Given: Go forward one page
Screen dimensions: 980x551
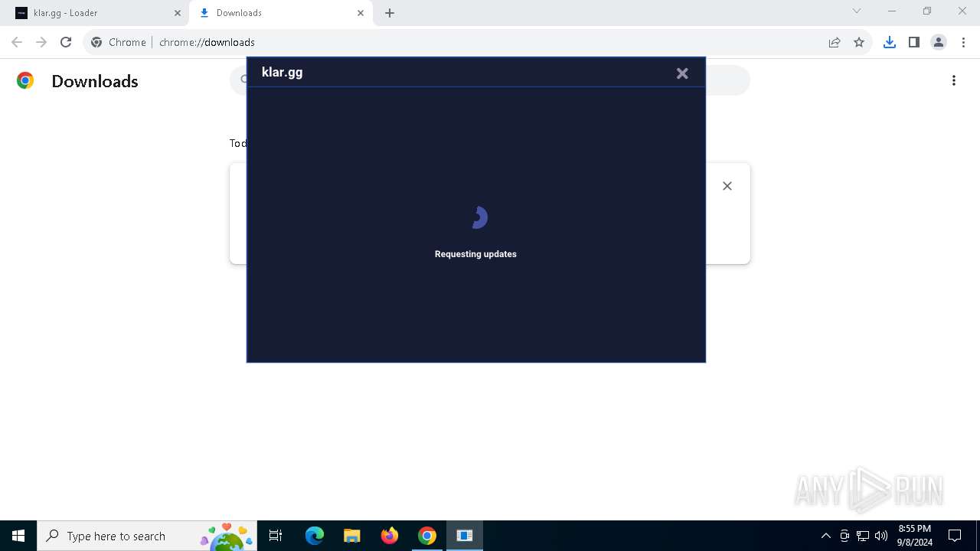Looking at the screenshot, I should 41,42.
